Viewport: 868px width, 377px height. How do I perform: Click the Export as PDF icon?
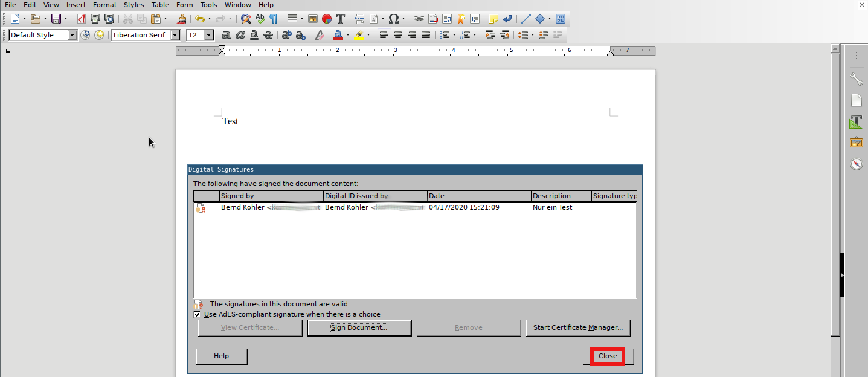[81, 19]
